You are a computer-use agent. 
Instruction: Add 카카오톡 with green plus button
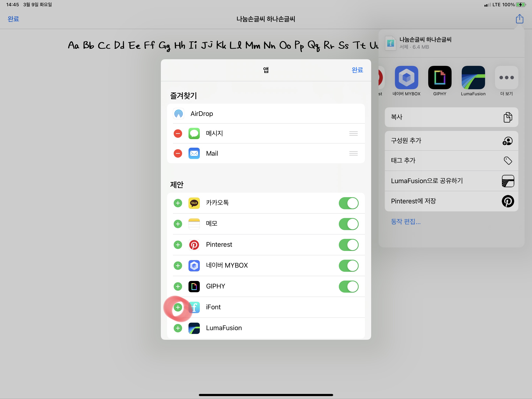pos(178,203)
